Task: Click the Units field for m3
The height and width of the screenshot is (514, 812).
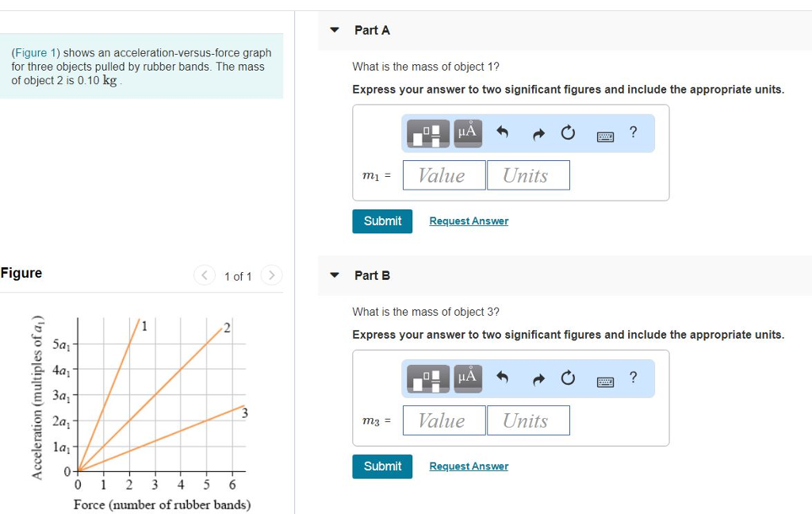Action: (x=528, y=420)
